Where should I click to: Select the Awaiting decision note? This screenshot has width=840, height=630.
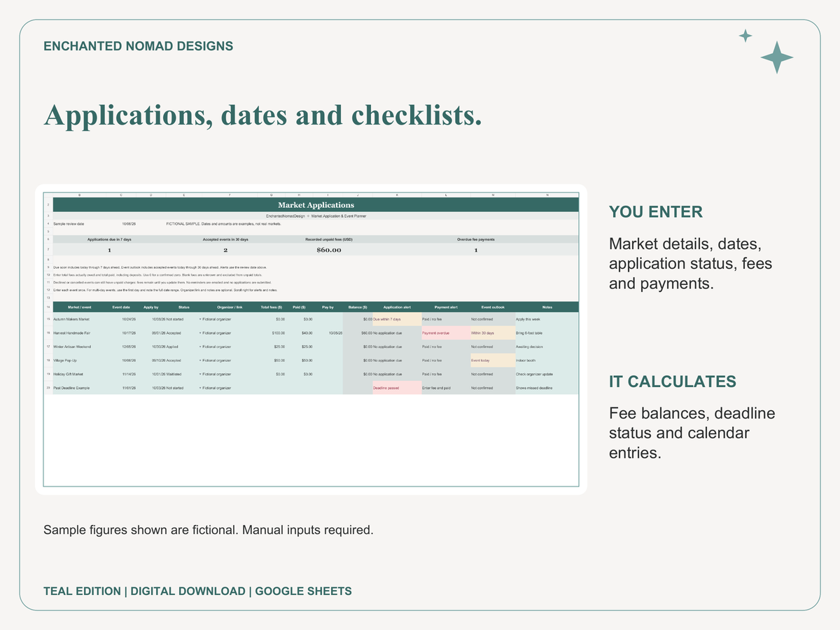[547, 346]
